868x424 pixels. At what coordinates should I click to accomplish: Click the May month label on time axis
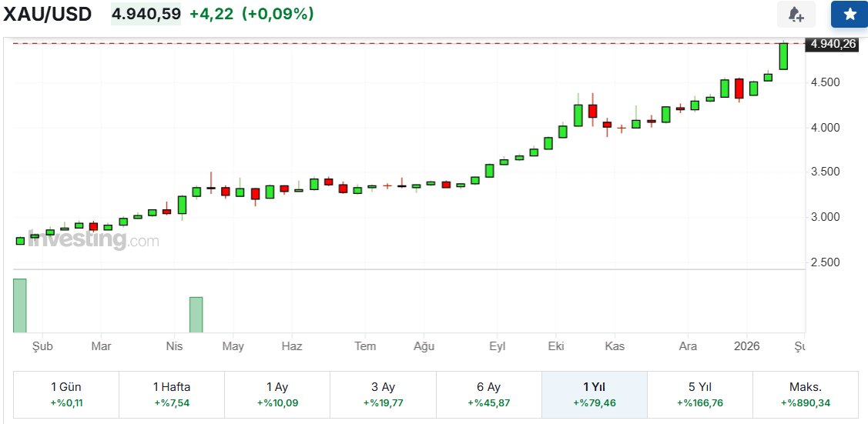[x=233, y=346]
